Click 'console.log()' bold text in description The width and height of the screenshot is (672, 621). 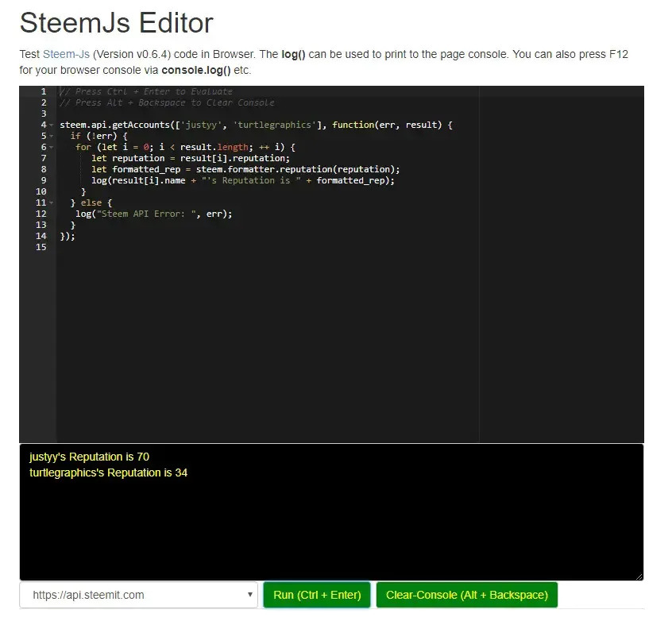pyautogui.click(x=196, y=71)
